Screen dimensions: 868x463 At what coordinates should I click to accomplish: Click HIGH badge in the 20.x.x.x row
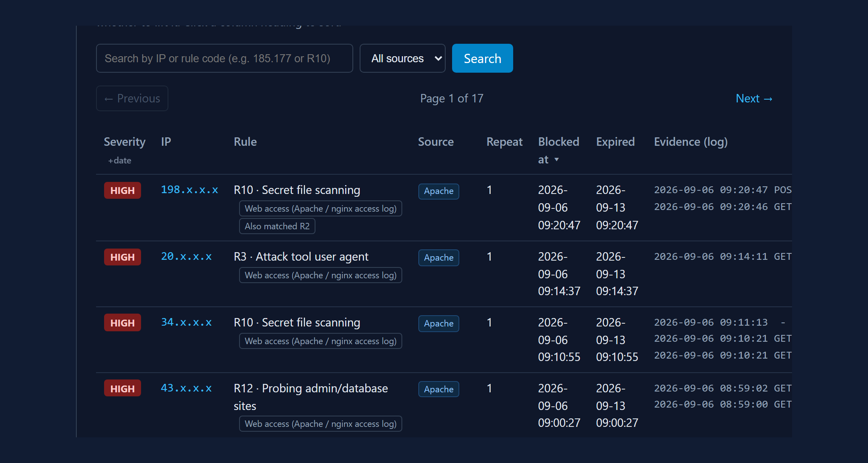click(123, 257)
